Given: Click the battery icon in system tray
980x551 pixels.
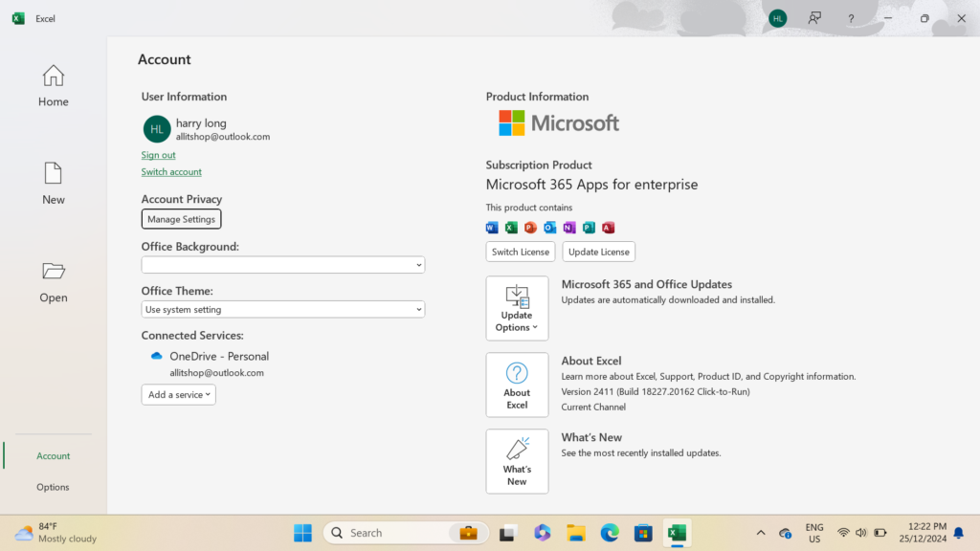Looking at the screenshot, I should coord(880,533).
